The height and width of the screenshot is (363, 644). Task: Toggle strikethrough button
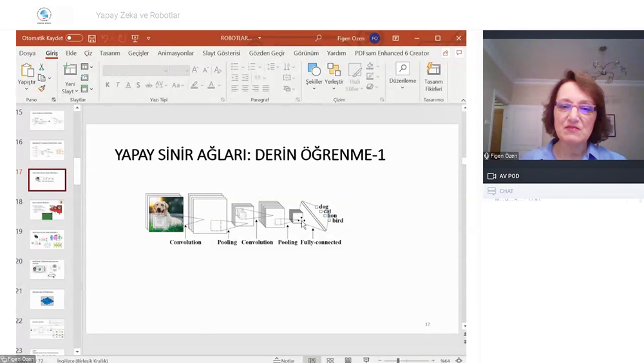point(149,85)
